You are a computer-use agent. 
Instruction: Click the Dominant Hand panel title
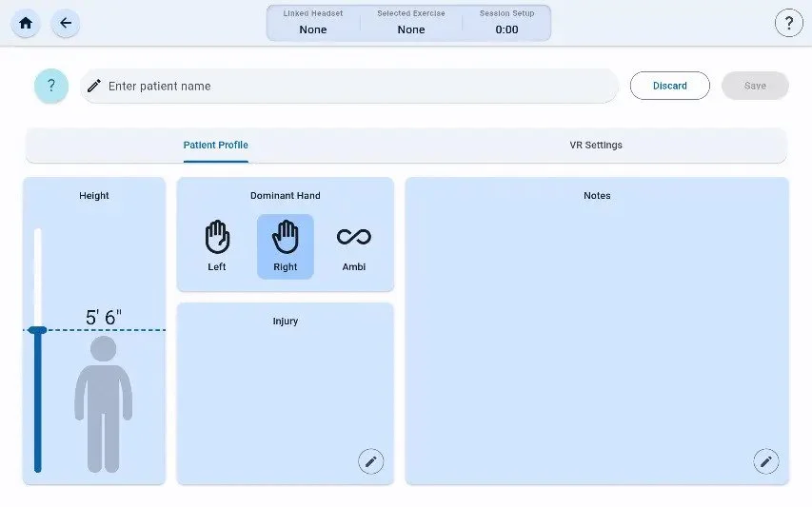[x=286, y=196]
